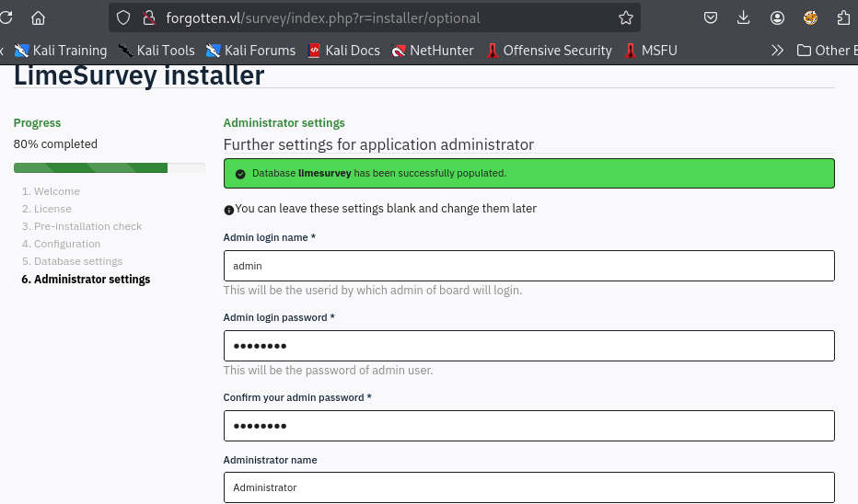Click the browser Home icon

pyautogui.click(x=38, y=17)
